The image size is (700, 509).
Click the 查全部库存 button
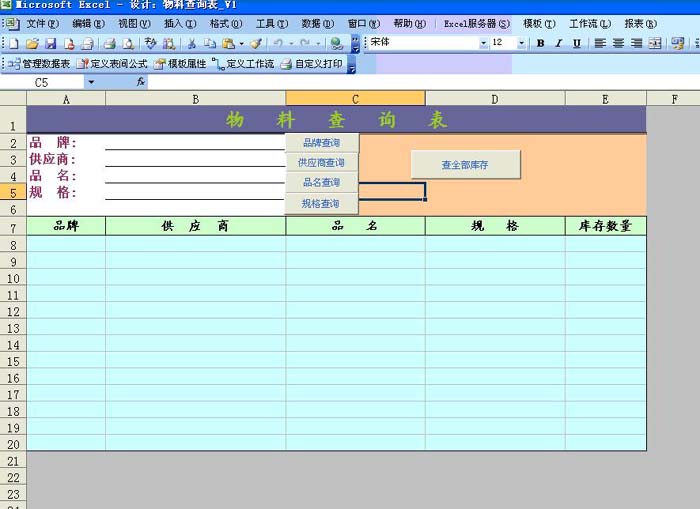pyautogui.click(x=465, y=165)
